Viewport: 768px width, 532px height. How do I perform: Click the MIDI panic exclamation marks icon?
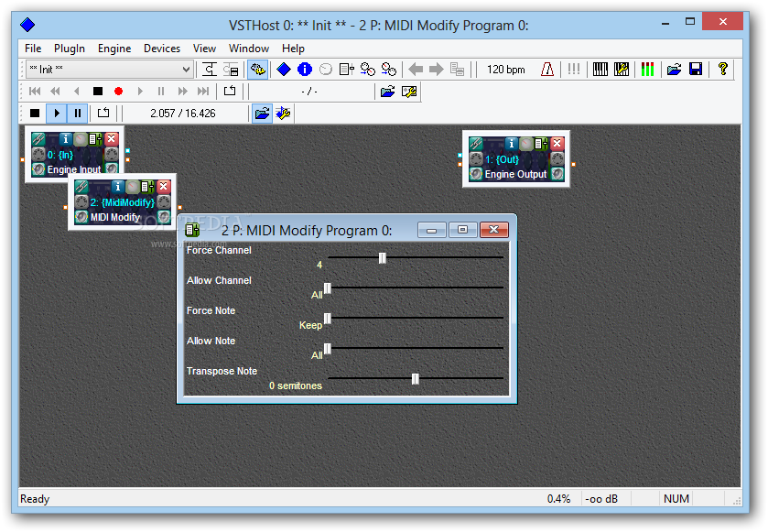(574, 70)
